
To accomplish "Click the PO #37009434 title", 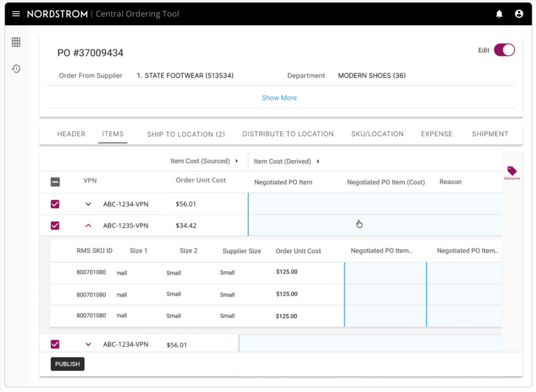I will click(90, 53).
